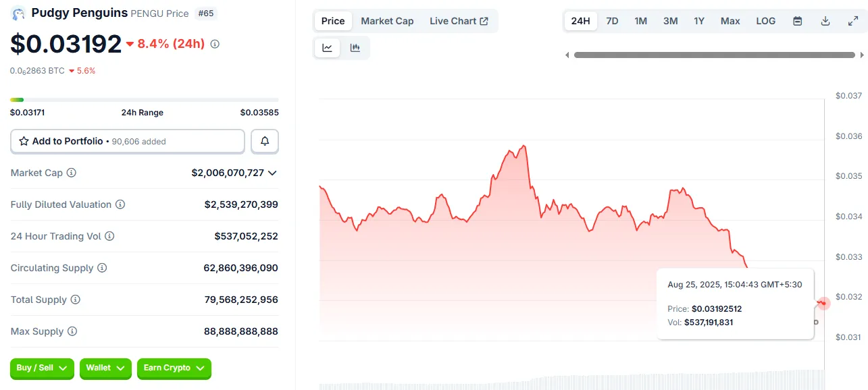Select the 7D time range

coord(612,21)
